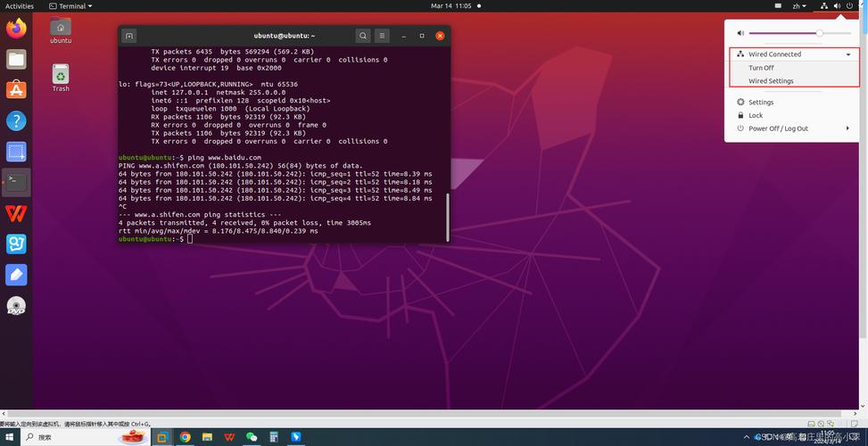Viewport: 868px width, 446px height.
Task: Expand Power Off / Log Out submenu
Action: tap(847, 128)
